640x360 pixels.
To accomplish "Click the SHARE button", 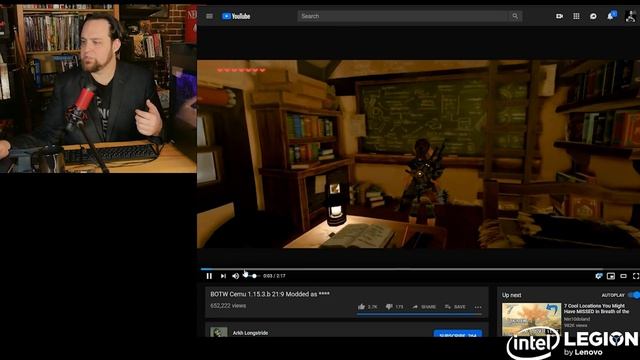I will point(424,307).
